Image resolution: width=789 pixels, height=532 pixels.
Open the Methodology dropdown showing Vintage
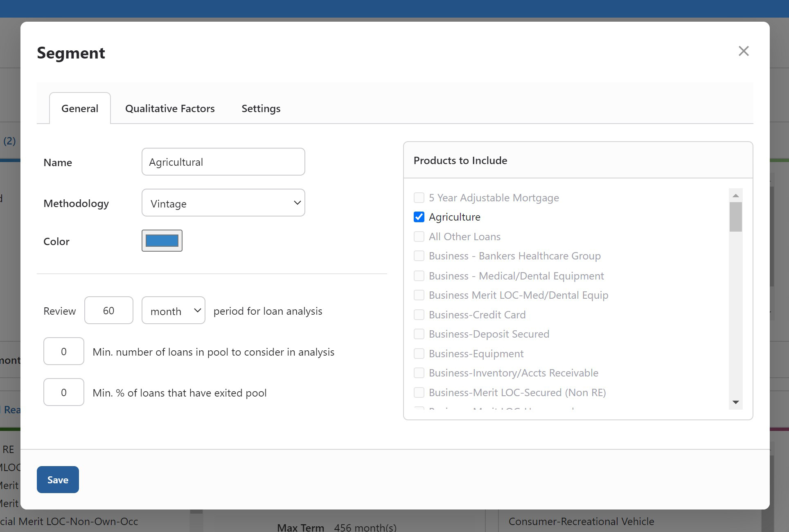click(x=223, y=203)
